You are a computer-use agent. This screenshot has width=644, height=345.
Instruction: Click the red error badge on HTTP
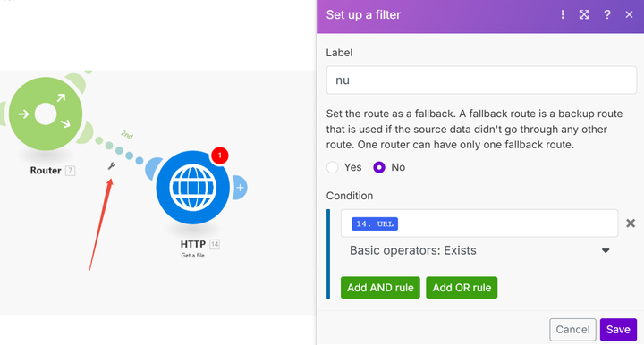(220, 156)
